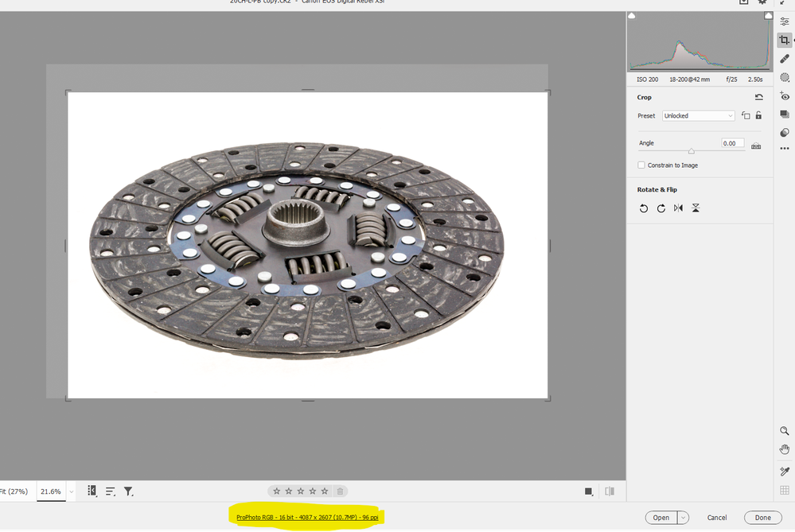The height and width of the screenshot is (532, 795).
Task: Rotate the image 90 degrees counterclockwise
Action: [x=645, y=208]
